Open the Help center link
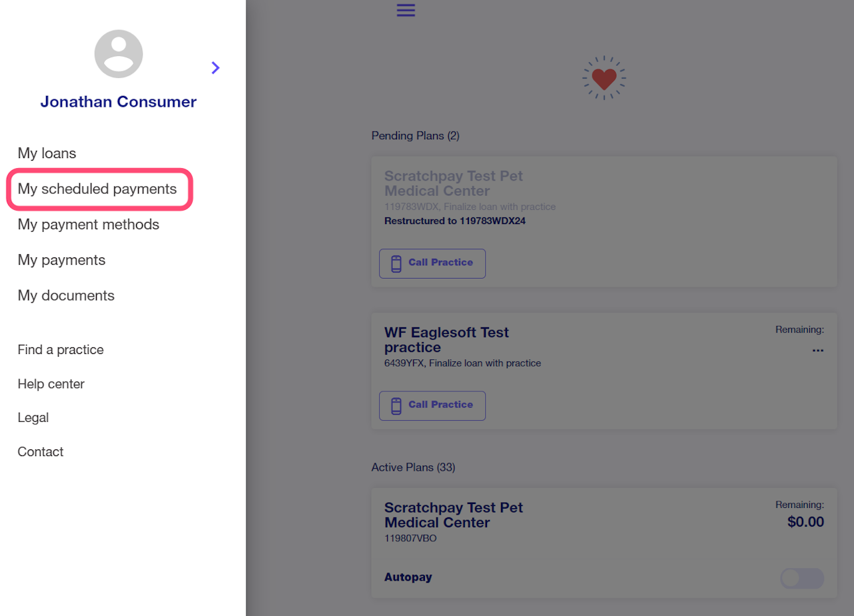854x616 pixels. coord(51,384)
